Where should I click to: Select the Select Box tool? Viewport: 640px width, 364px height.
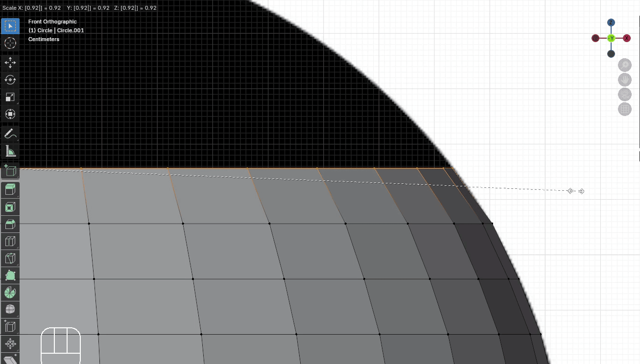[10, 26]
